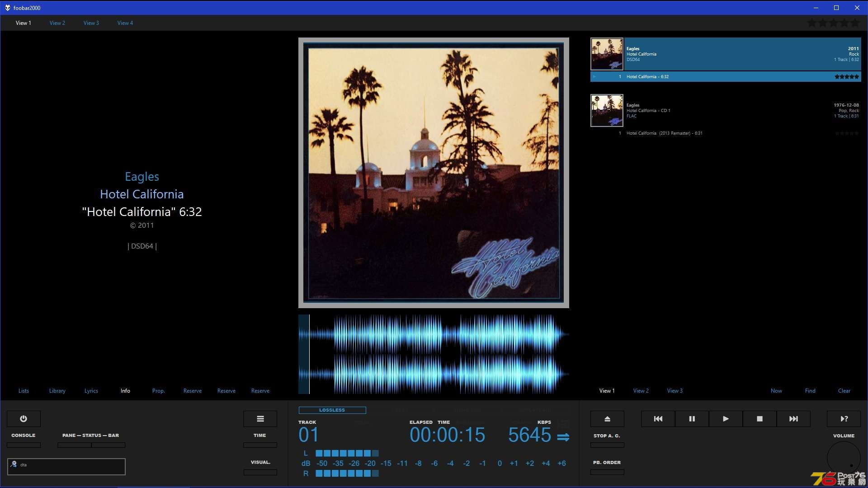
Task: Click the Clear link in playlist pane
Action: [844, 391]
